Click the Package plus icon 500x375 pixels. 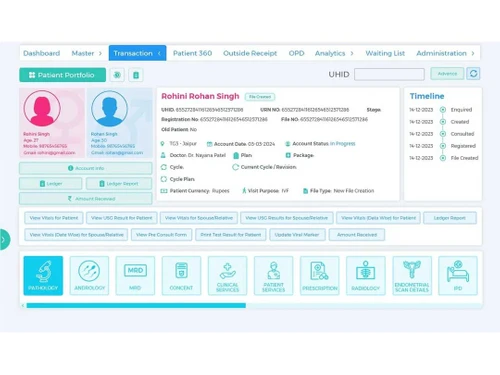coord(288,155)
